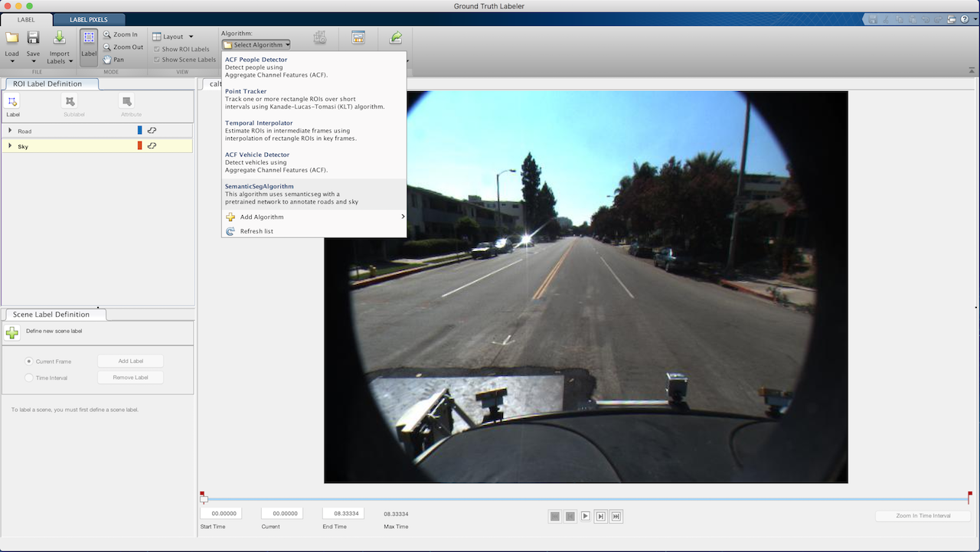This screenshot has height=552, width=980.
Task: Click the Attribute icon
Action: (127, 101)
